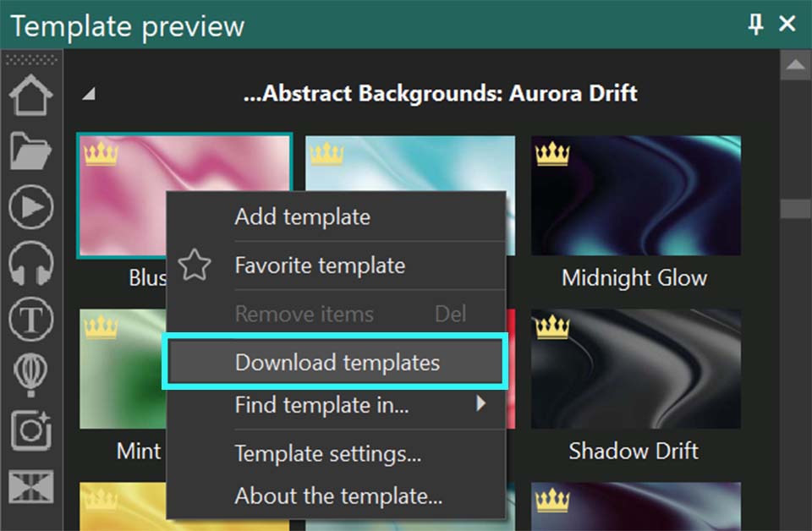
Task: Click the vertical scrollbar thumb
Action: point(795,209)
